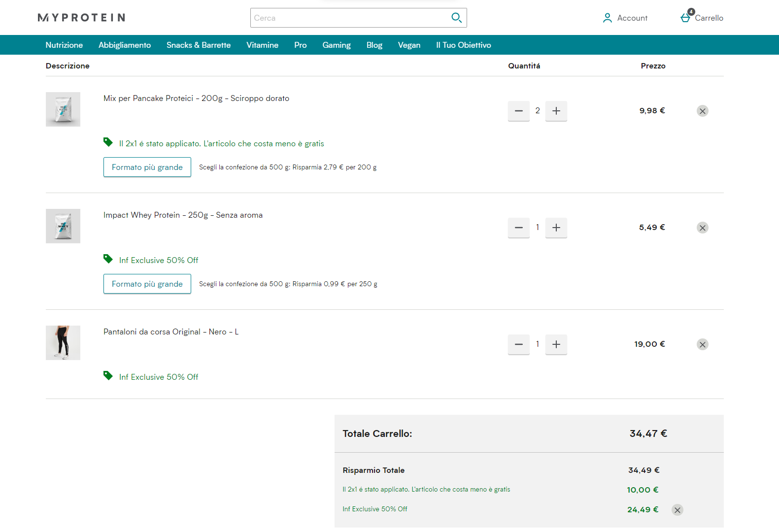The height and width of the screenshot is (532, 779).
Task: Open the Nutrizione menu
Action: [x=64, y=45]
